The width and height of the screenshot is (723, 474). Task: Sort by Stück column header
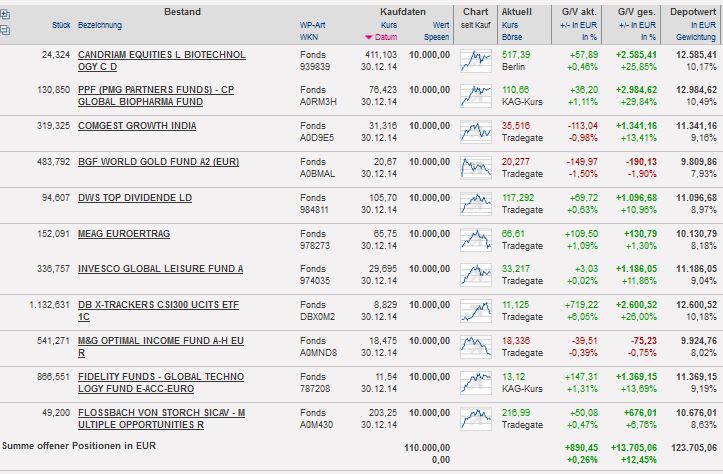click(x=59, y=24)
